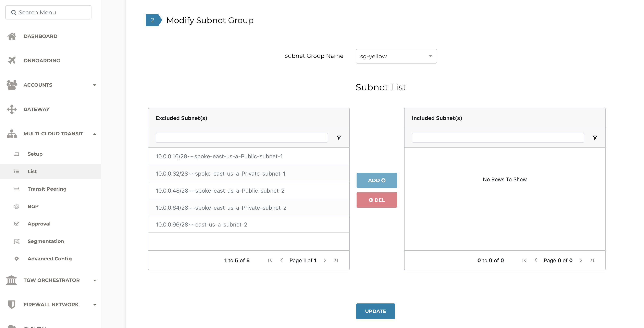Click the BGP hexagon icon
Screen dimensions: 644x328
[16, 206]
